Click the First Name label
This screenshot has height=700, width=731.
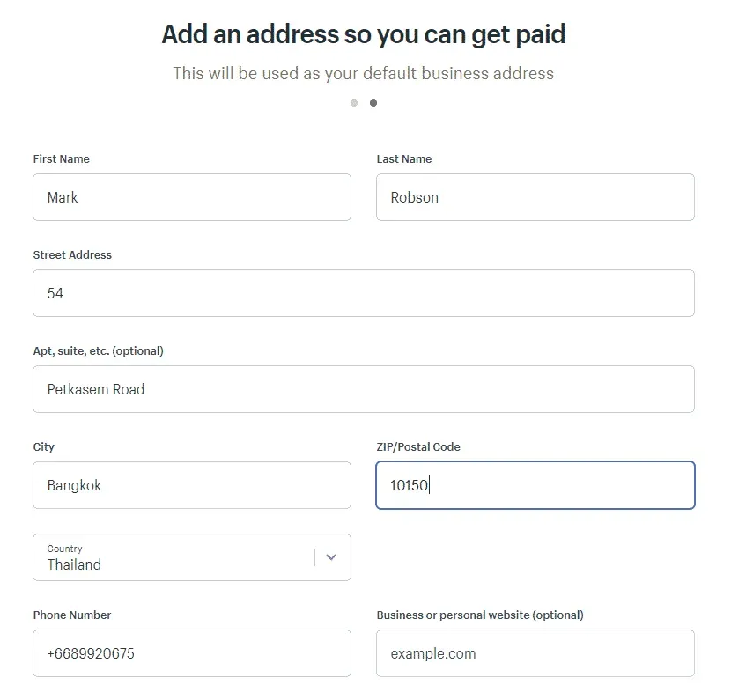61,159
